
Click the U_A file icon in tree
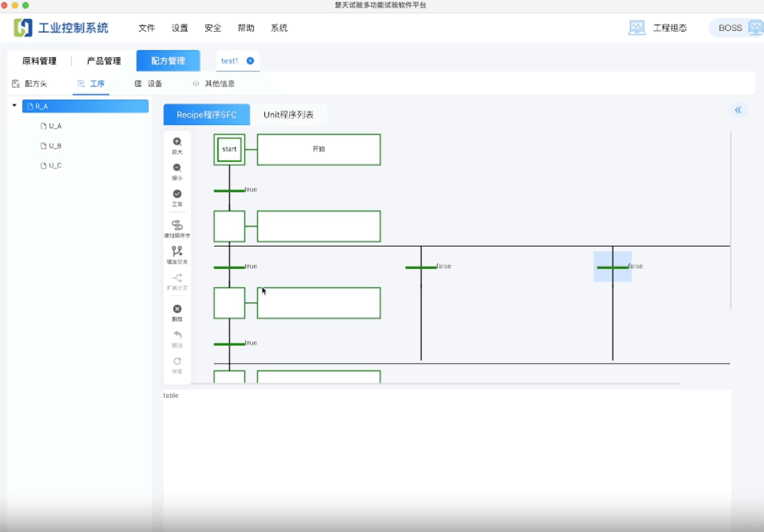pos(43,126)
